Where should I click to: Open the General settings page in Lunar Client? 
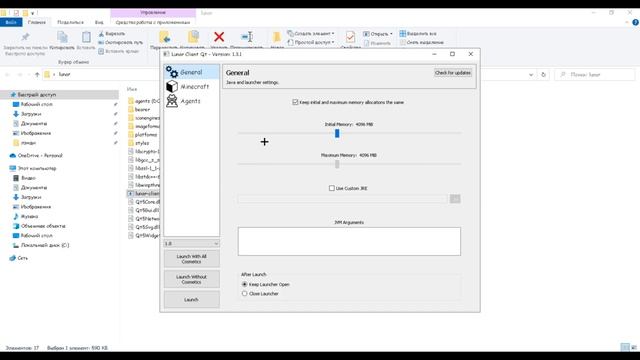coord(191,72)
